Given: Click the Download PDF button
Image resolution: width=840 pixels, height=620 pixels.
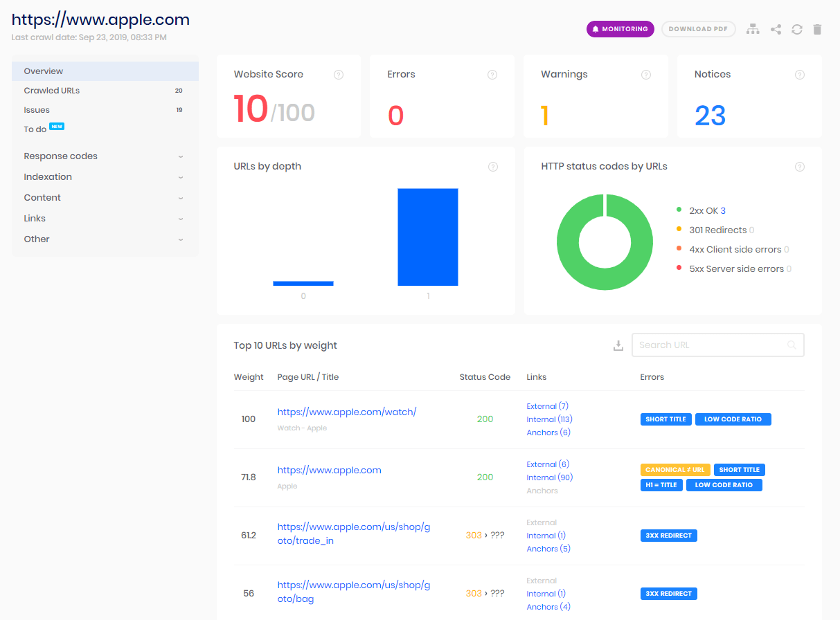Looking at the screenshot, I should pyautogui.click(x=699, y=29).
